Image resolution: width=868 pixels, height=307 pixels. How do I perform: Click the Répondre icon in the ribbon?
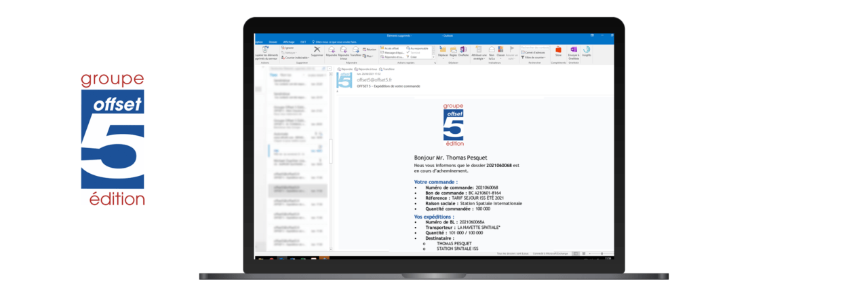332,50
